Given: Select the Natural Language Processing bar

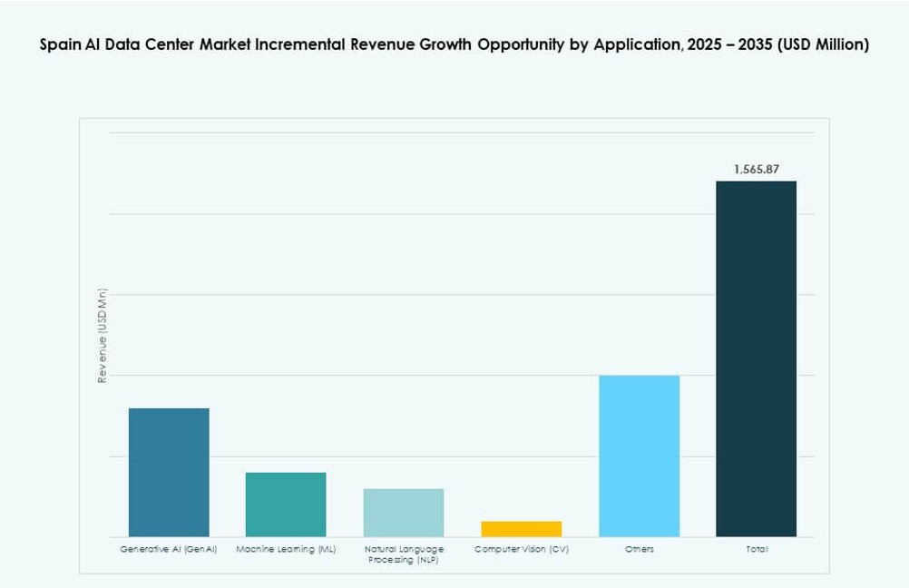Looking at the screenshot, I should pyautogui.click(x=403, y=513).
